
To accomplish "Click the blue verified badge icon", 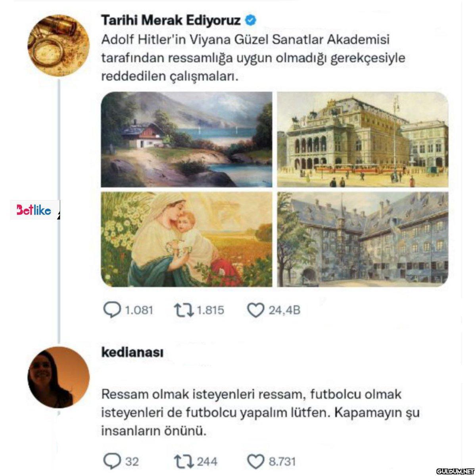I will (x=250, y=20).
